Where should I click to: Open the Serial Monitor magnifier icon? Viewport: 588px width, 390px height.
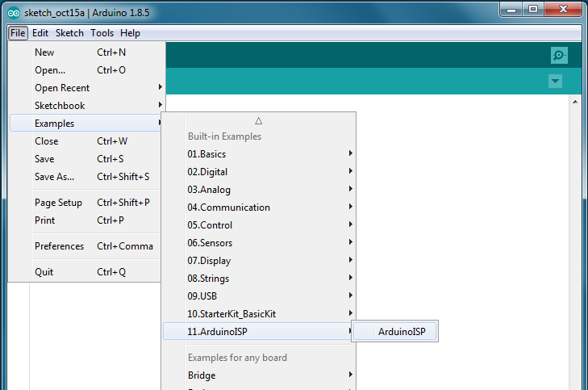click(559, 55)
